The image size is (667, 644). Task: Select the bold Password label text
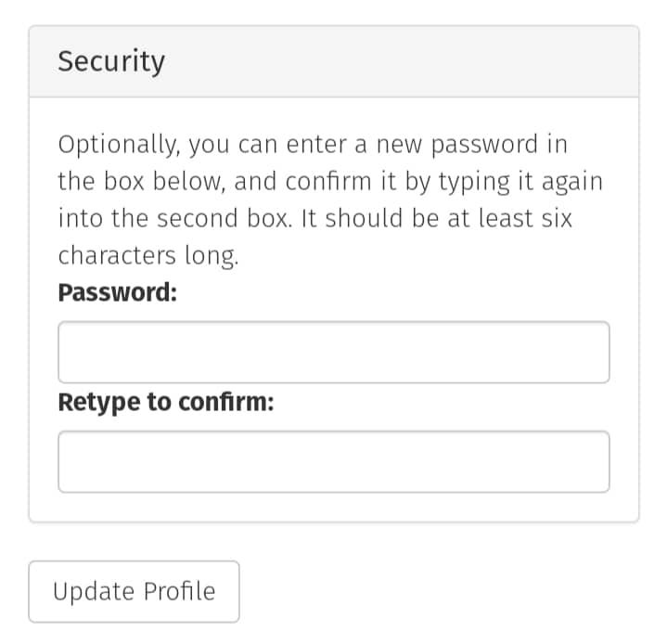point(118,292)
